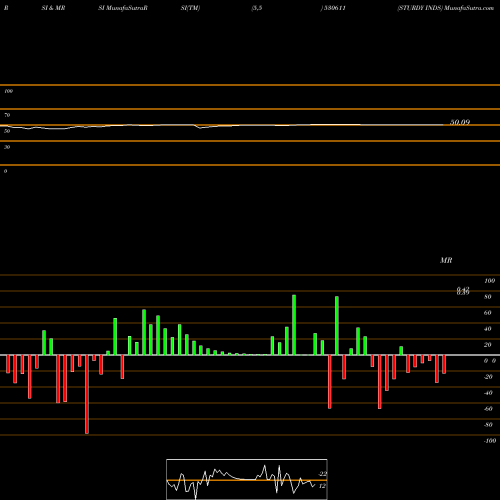This screenshot has width=500, height=500.
Task: Click the overlapping 0.42 / 0.36 MR value
Action: pos(463,291)
